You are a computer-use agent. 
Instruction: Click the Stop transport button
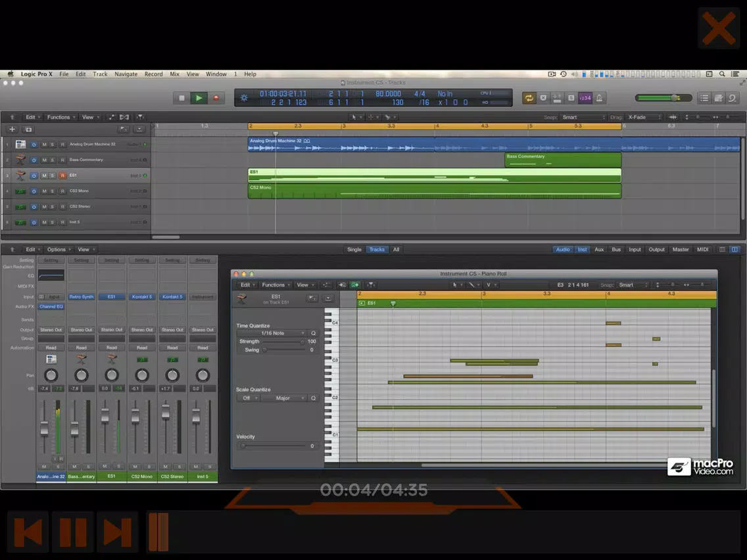181,98
